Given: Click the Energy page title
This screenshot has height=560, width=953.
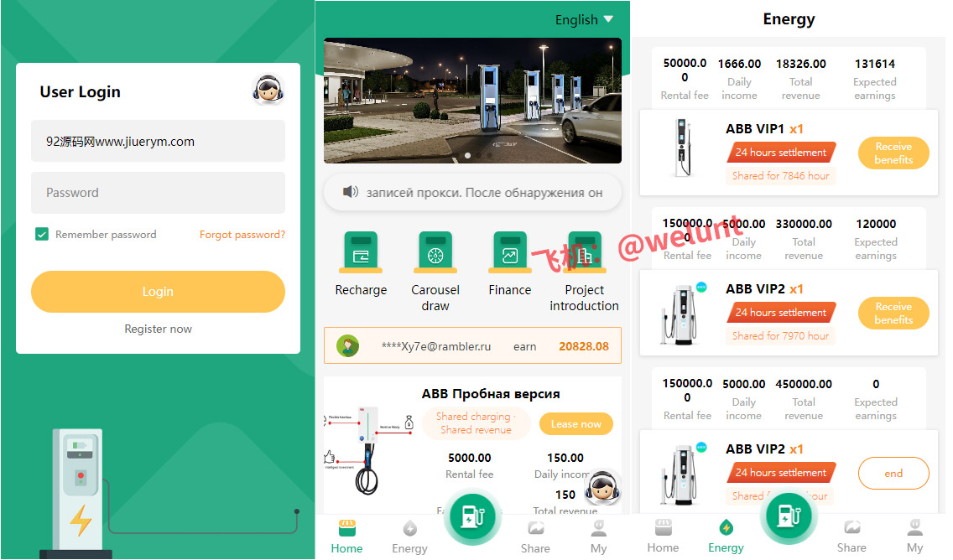Looking at the screenshot, I should pos(789,18).
